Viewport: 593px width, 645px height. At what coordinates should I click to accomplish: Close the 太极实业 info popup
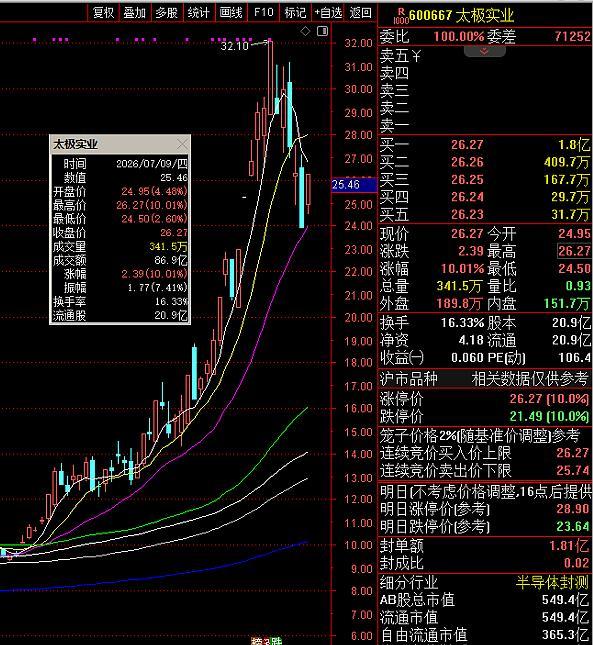[182, 144]
